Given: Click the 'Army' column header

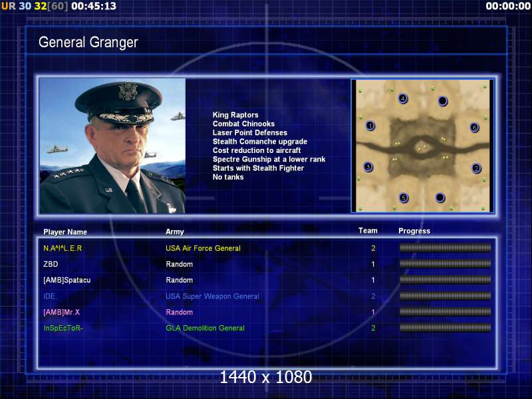Looking at the screenshot, I should [x=175, y=231].
